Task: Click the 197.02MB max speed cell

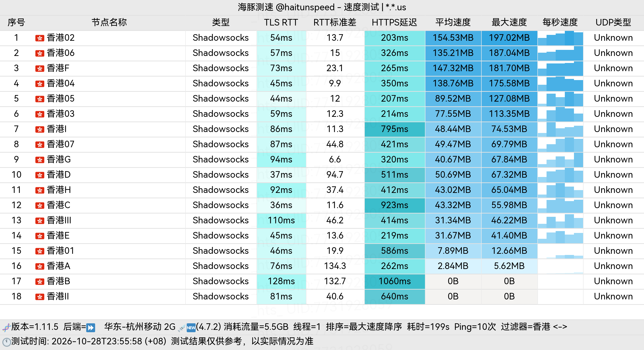Action: (x=509, y=38)
